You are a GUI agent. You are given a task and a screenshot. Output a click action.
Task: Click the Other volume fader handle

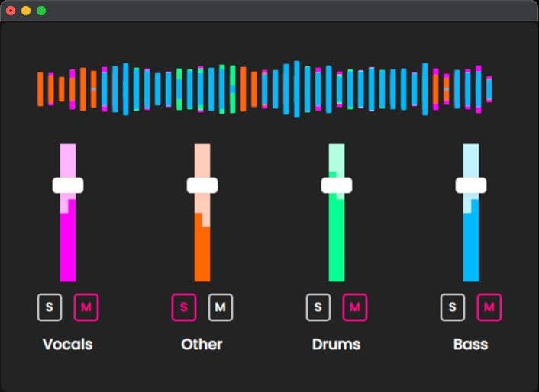(202, 185)
